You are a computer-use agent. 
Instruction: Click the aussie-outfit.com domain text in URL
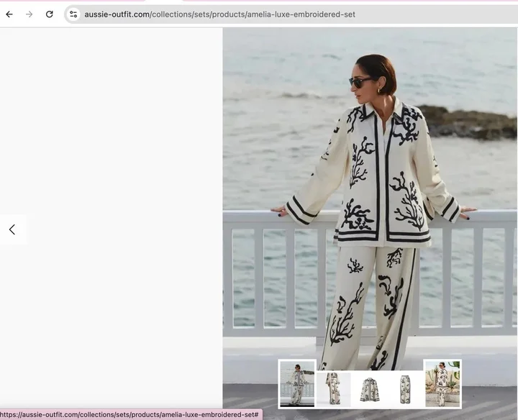(x=117, y=14)
